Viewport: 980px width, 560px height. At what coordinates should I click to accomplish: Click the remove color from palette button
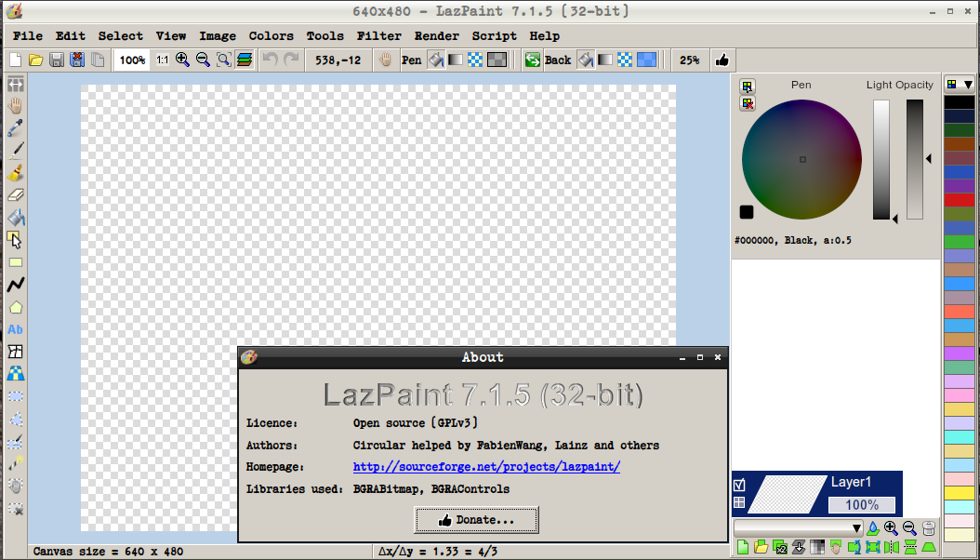pyautogui.click(x=748, y=104)
